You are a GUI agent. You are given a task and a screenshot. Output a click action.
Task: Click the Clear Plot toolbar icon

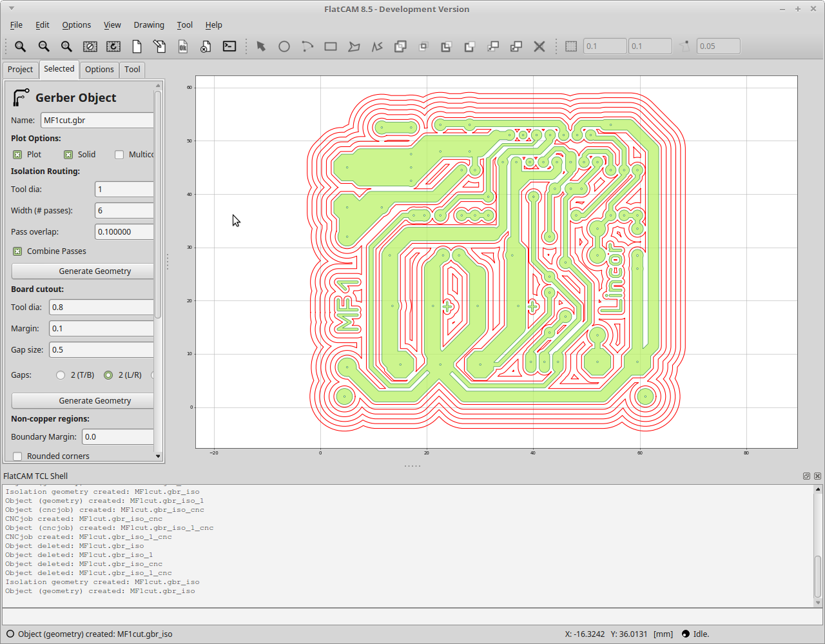coord(90,46)
